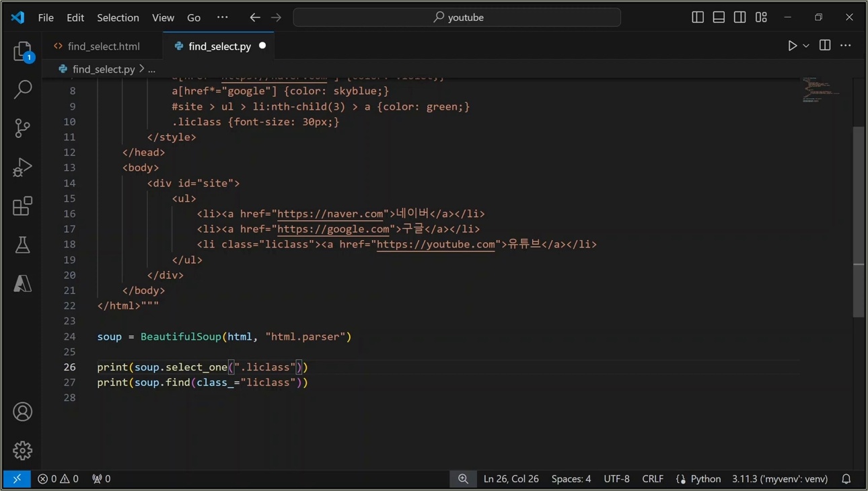Open the notifications bell
The width and height of the screenshot is (868, 491).
pos(846,479)
